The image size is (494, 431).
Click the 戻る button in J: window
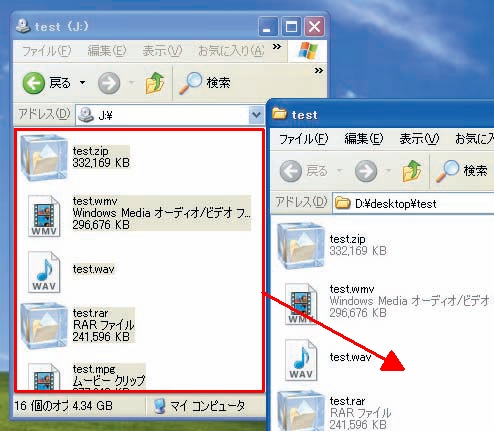tap(47, 83)
